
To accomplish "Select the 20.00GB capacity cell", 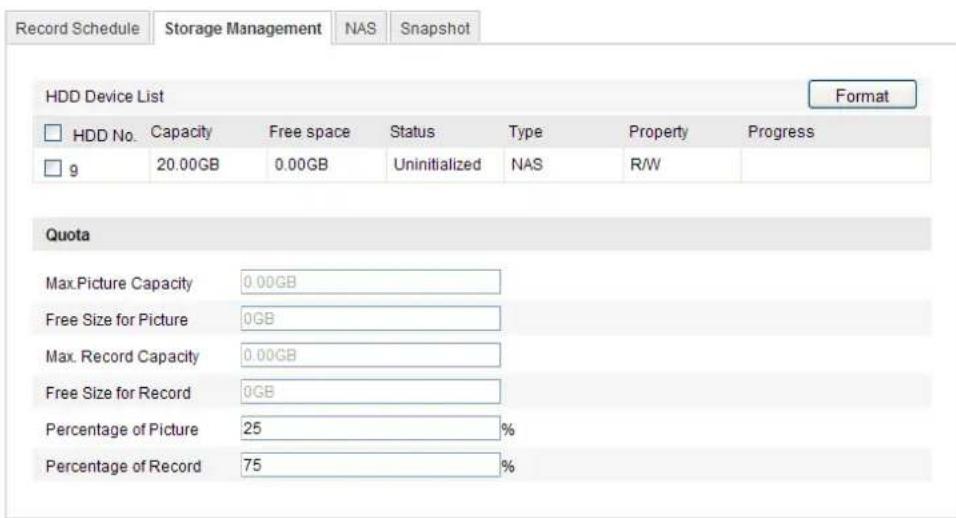I will 188,165.
